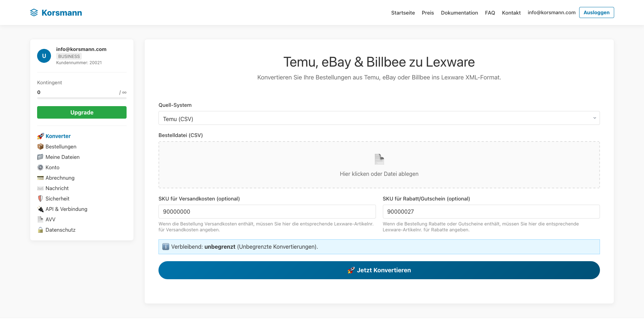The image size is (644, 325).
Task: Click the plug icon beside API & Verbindung
Action: click(41, 209)
